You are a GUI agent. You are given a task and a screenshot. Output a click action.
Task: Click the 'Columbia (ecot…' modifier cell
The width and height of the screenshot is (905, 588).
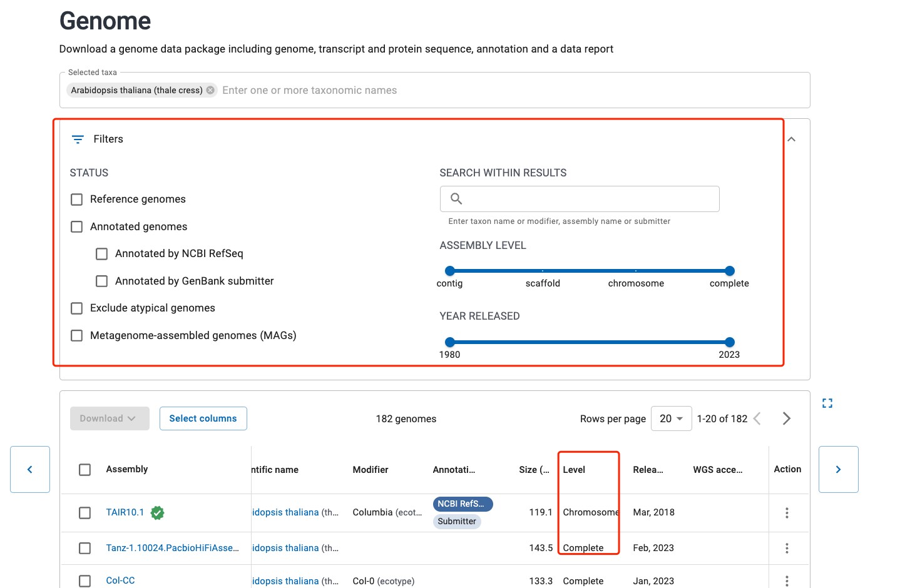[x=387, y=512]
